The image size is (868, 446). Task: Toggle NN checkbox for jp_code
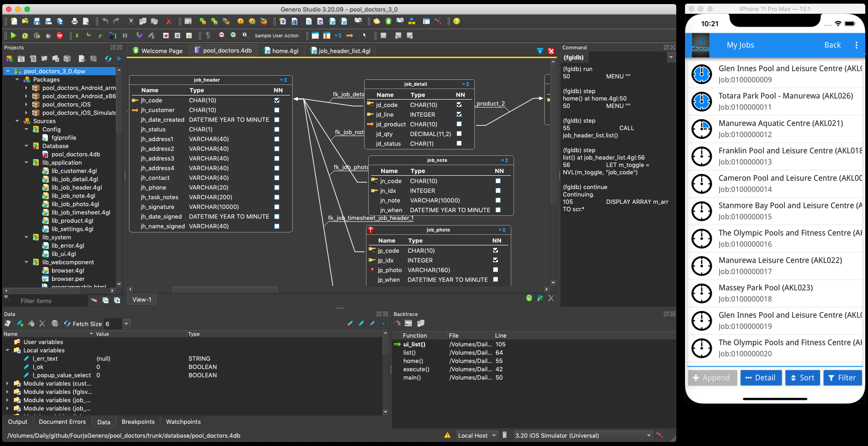[496, 250]
